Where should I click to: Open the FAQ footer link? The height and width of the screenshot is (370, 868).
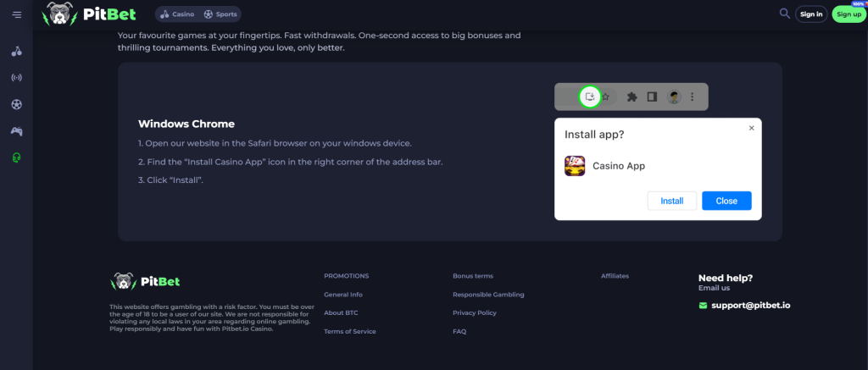tap(459, 332)
